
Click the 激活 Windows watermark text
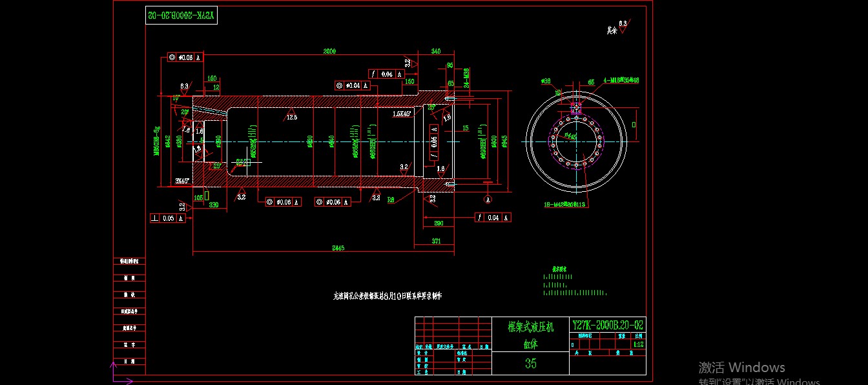[x=741, y=367]
